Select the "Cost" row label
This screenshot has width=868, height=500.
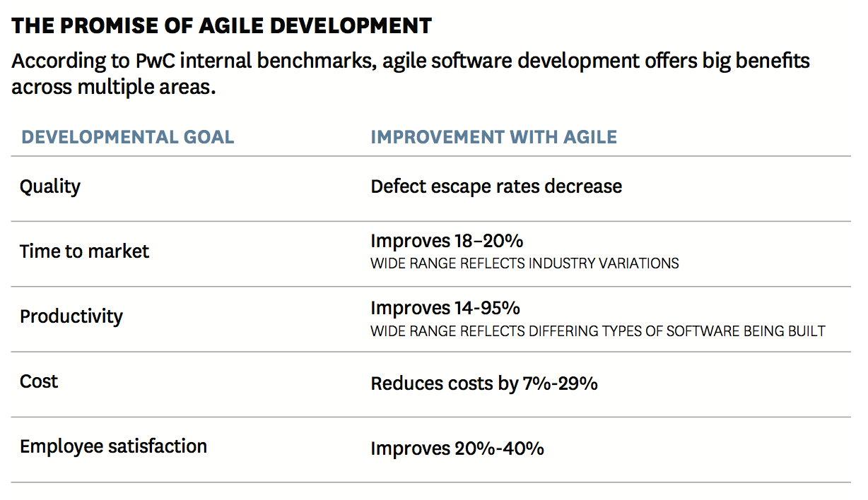[39, 381]
